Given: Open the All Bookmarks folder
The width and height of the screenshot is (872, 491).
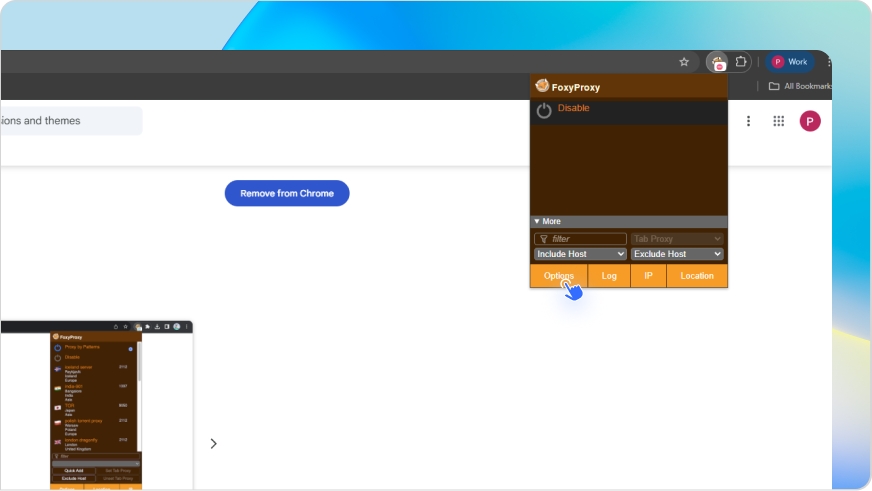Looking at the screenshot, I should (800, 86).
